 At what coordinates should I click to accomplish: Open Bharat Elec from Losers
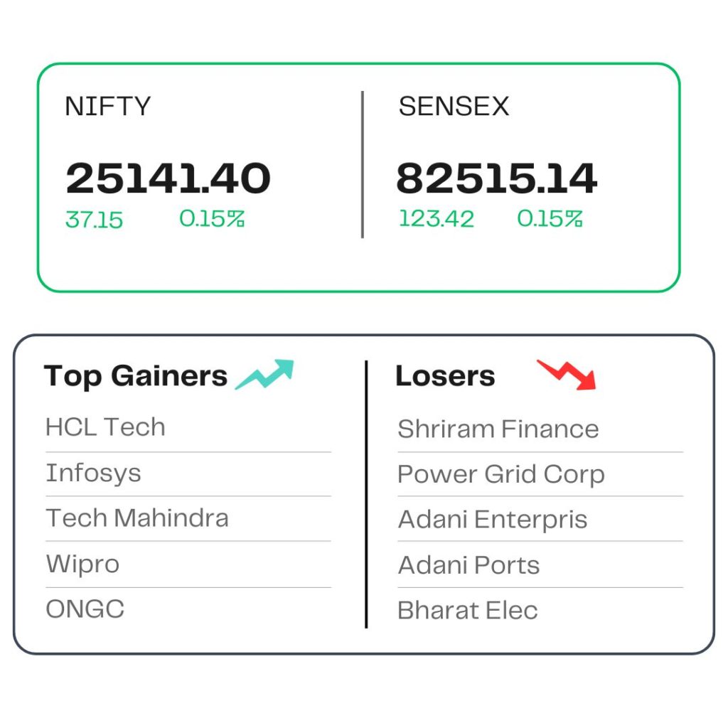click(468, 610)
